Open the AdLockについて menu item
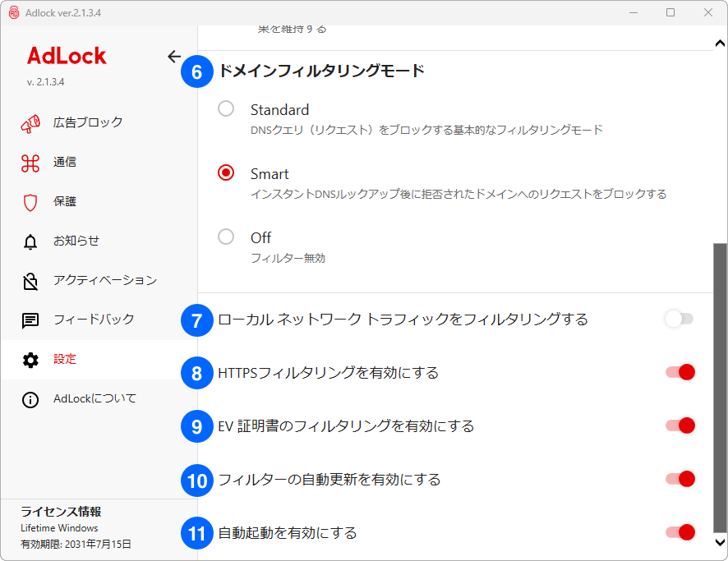 (94, 399)
